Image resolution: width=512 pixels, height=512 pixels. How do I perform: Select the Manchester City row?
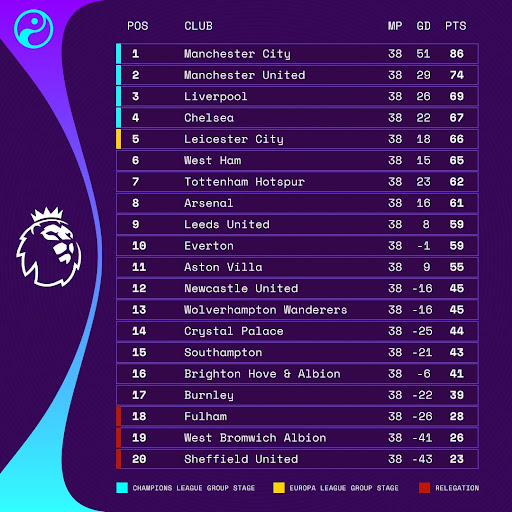(297, 54)
